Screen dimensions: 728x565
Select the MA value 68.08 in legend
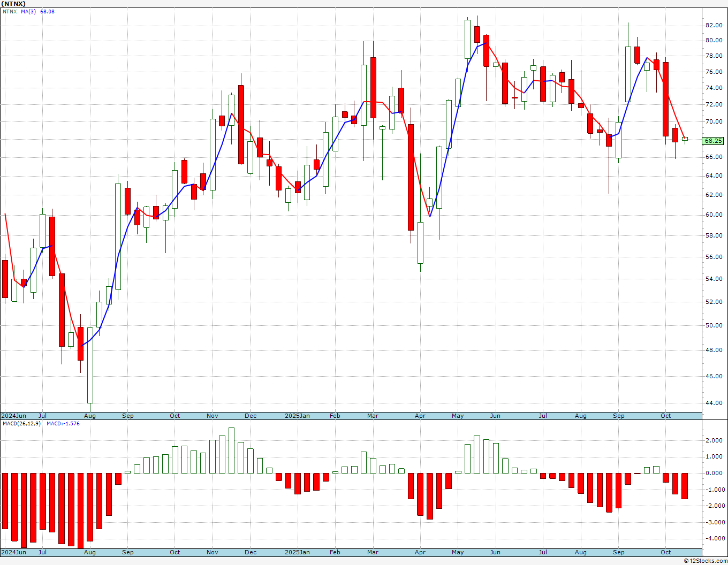[x=48, y=12]
